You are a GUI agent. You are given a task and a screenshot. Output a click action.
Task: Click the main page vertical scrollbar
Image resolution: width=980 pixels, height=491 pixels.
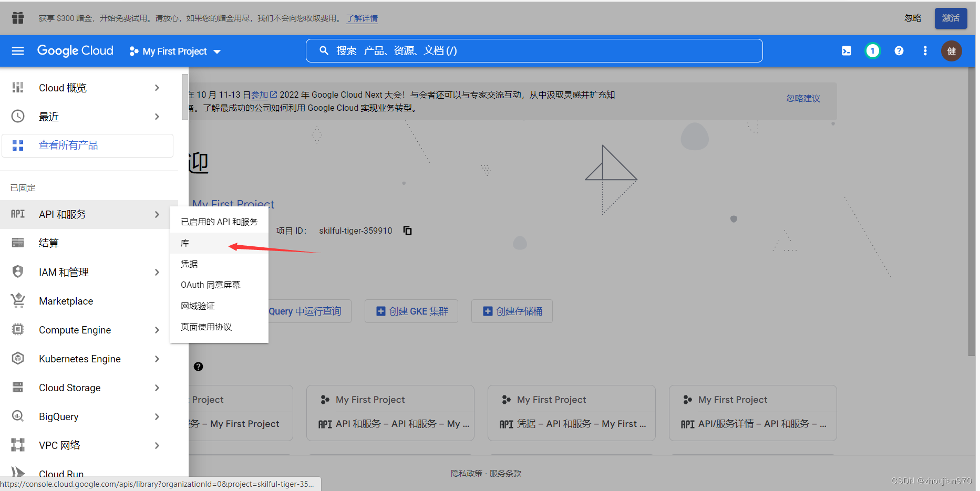click(972, 212)
